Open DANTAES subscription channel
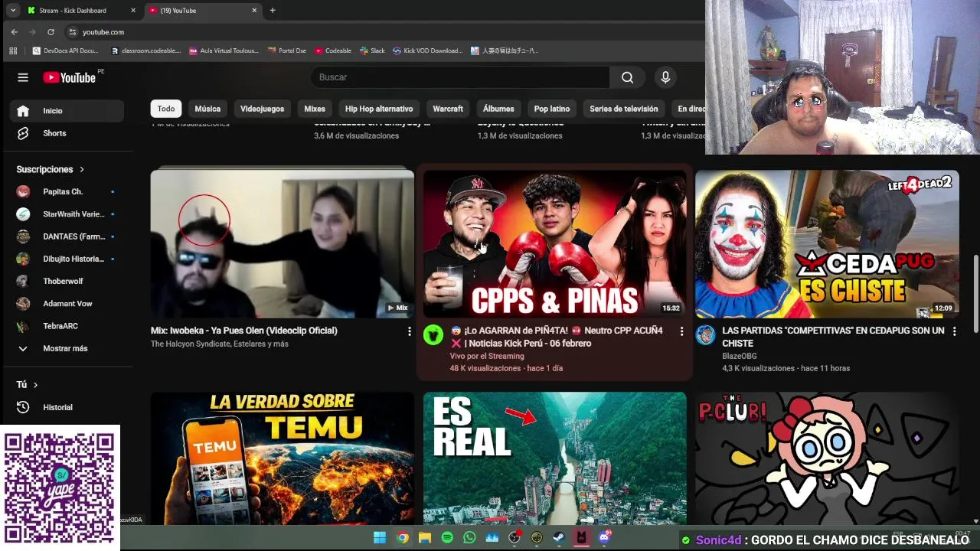This screenshot has width=980, height=551. (x=67, y=236)
